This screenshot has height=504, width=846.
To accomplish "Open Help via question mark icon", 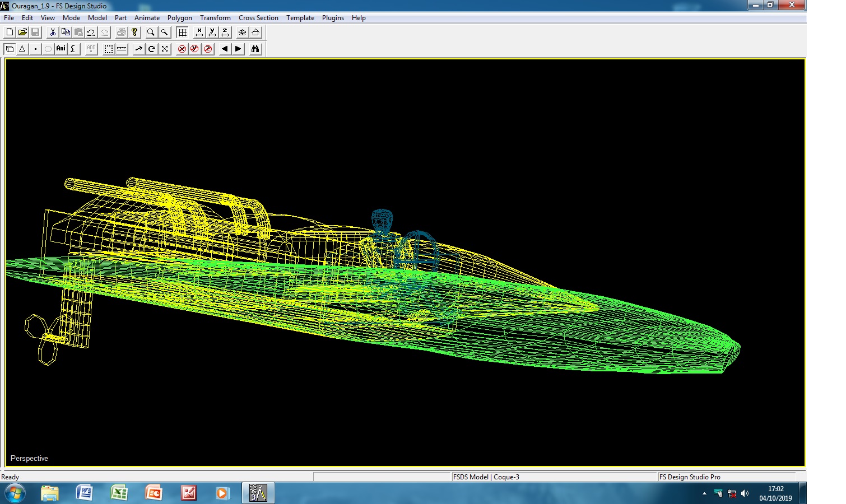I will [x=134, y=32].
